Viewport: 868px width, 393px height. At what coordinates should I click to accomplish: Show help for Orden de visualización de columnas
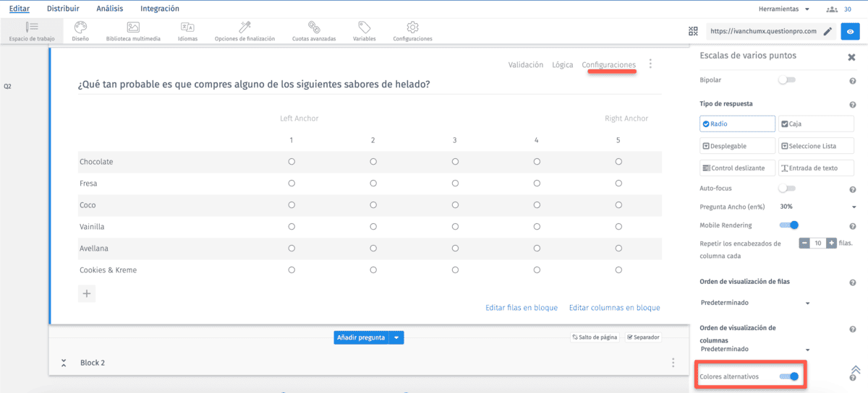coord(852,329)
